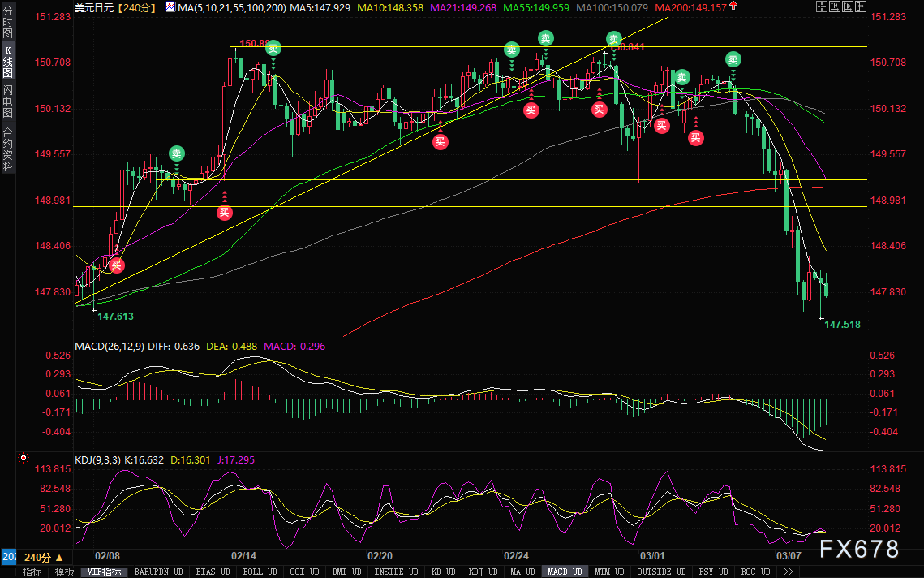
Task: Select the VIP指标 tab
Action: [x=105, y=572]
